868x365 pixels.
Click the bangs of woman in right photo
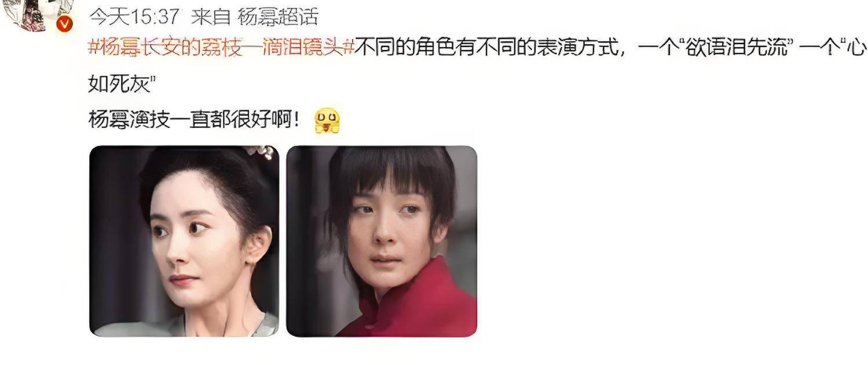pos(387,177)
